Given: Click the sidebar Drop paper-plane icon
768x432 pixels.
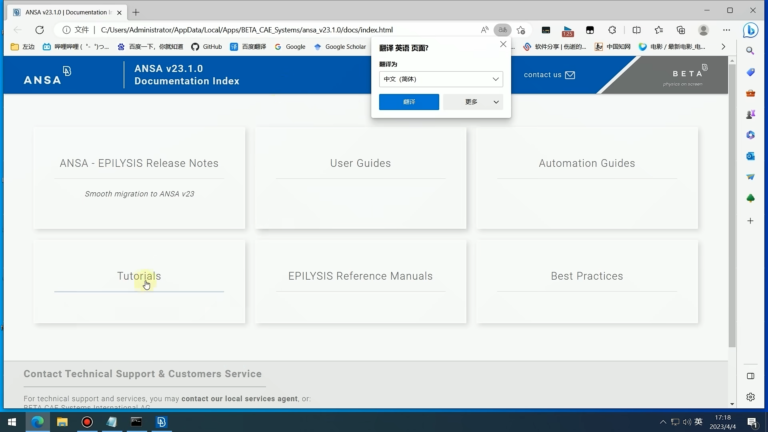Looking at the screenshot, I should [750, 177].
